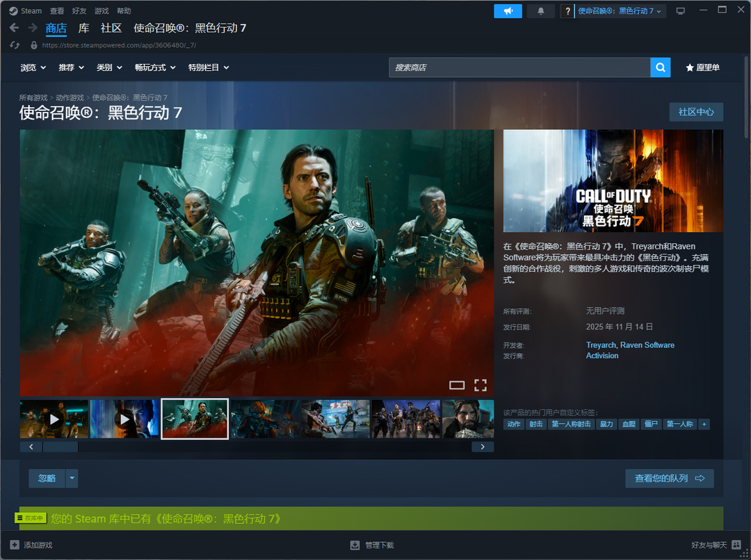Open the Treyarch developer link
751x560 pixels.
pyautogui.click(x=601, y=345)
